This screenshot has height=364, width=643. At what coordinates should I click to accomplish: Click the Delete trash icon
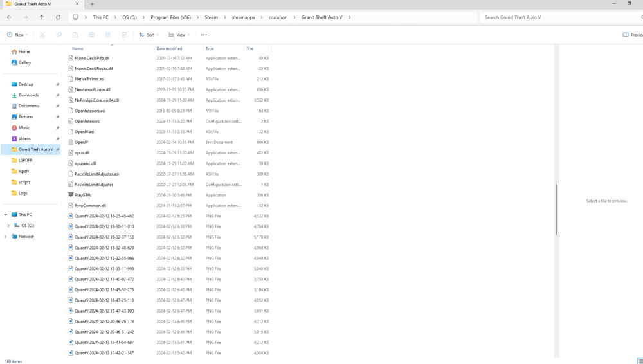tap(124, 35)
